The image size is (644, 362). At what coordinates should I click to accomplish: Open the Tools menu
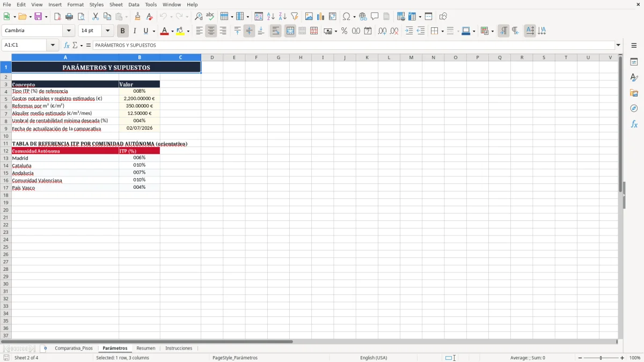[x=151, y=4]
